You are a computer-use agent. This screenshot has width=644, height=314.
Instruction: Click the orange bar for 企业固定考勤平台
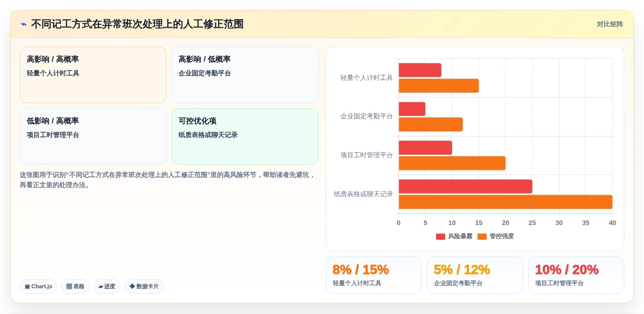pyautogui.click(x=431, y=124)
